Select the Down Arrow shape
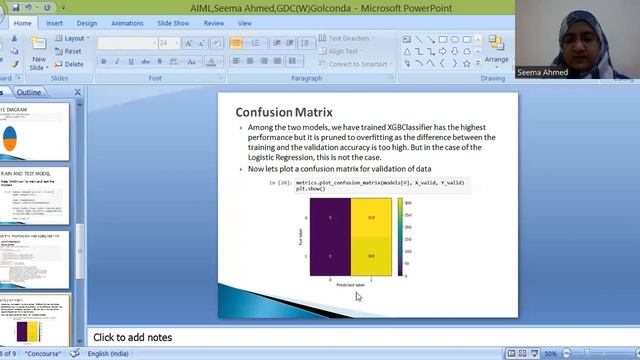The image size is (640, 360). click(x=455, y=51)
